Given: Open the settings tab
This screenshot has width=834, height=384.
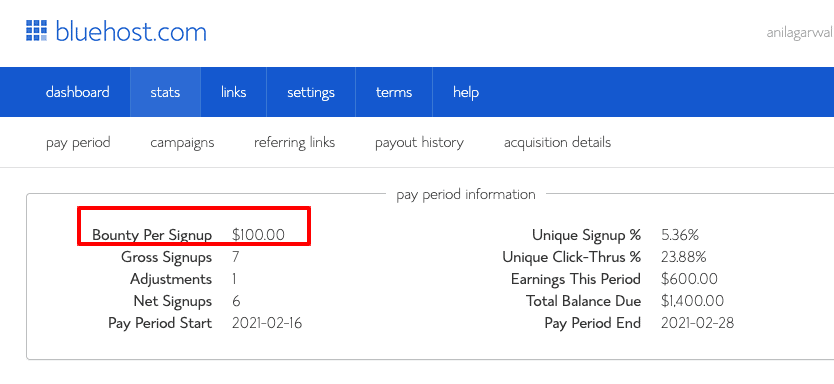Looking at the screenshot, I should tap(311, 92).
